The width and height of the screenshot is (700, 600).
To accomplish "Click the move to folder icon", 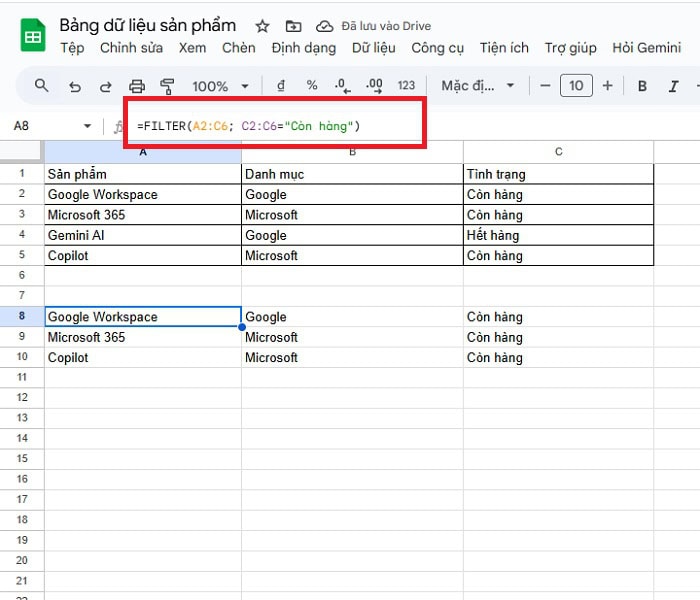I will tap(293, 26).
